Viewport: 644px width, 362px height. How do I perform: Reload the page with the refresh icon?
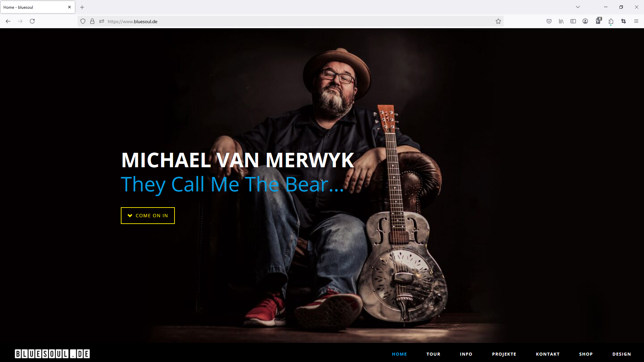[32, 21]
